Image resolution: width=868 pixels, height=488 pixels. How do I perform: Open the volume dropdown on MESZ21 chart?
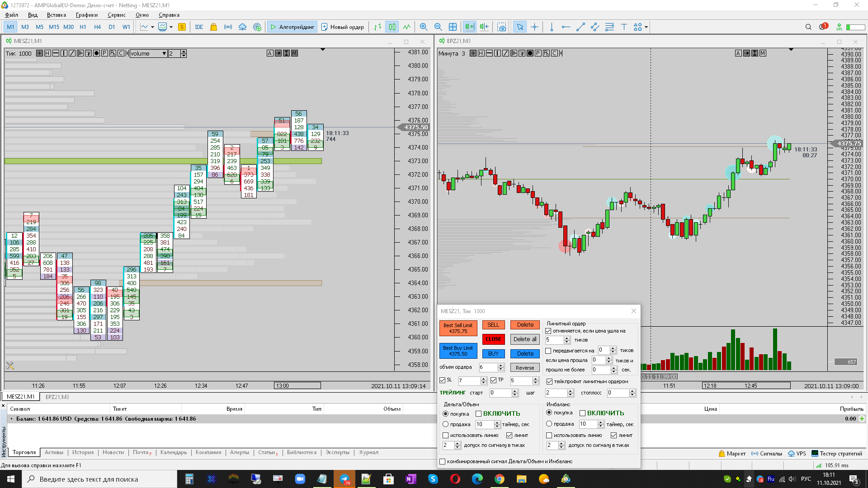click(x=164, y=53)
